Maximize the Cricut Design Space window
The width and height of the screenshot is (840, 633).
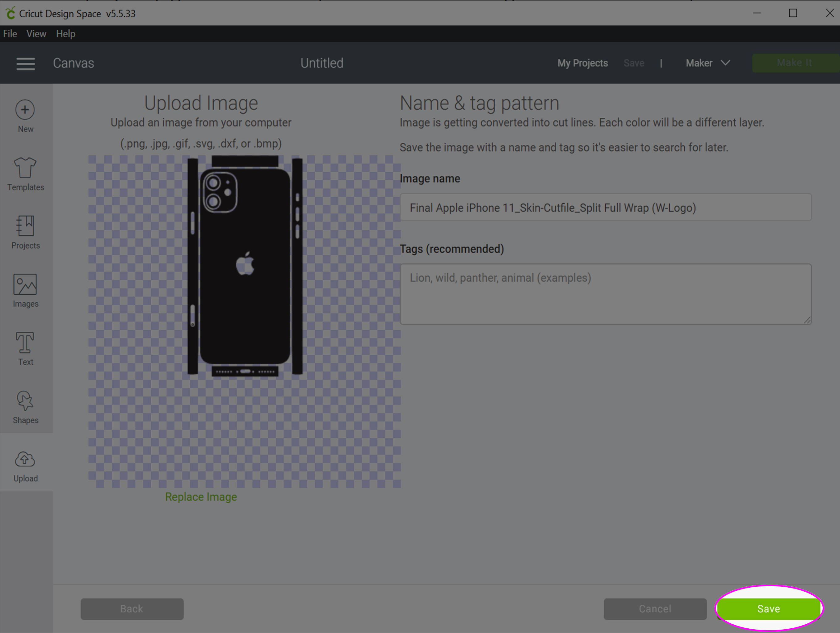tap(792, 13)
